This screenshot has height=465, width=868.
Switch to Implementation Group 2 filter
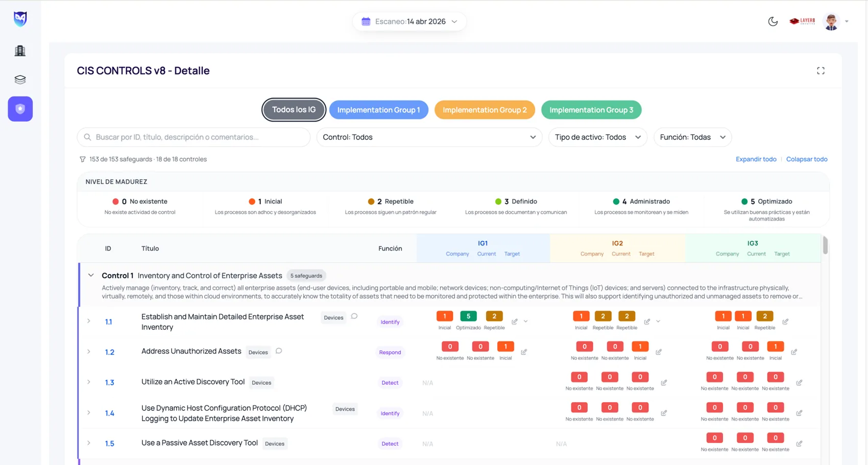pos(485,110)
